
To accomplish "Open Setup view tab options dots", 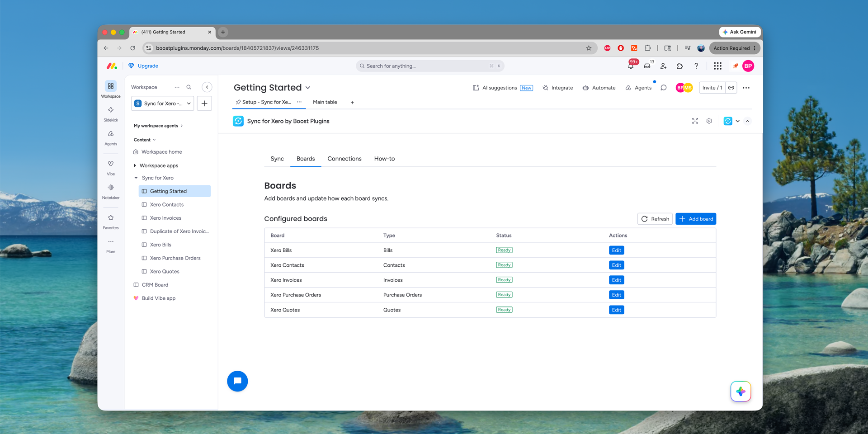I will point(299,102).
